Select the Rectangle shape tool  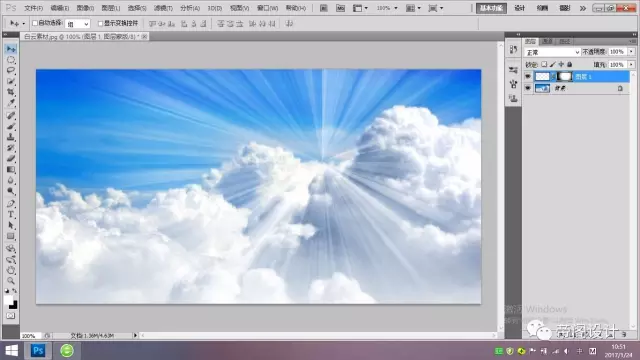tap(11, 236)
